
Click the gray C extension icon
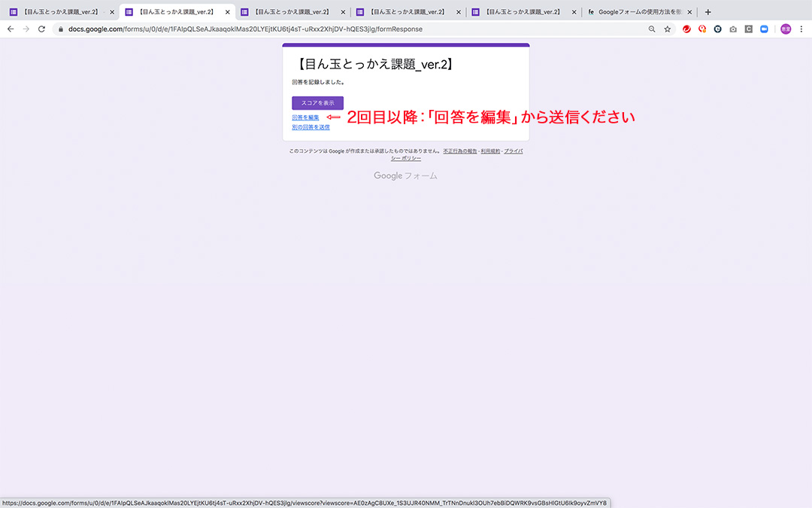(748, 29)
